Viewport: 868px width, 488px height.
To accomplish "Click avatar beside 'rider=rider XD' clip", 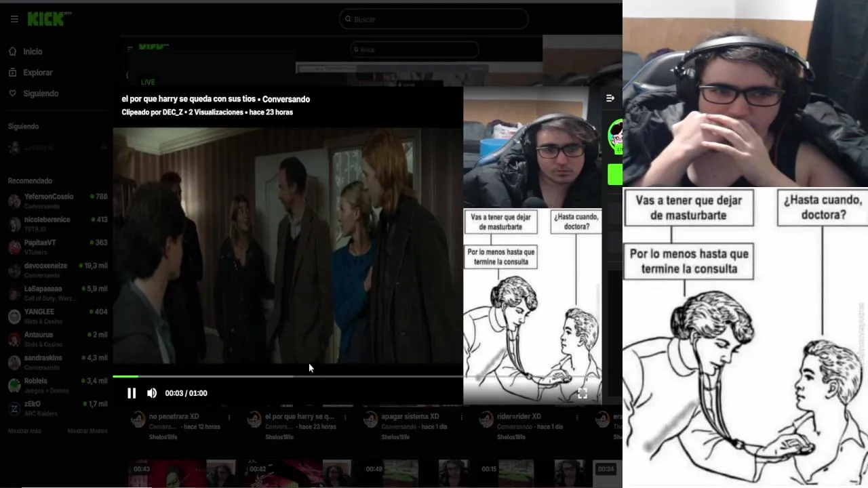I will [486, 419].
